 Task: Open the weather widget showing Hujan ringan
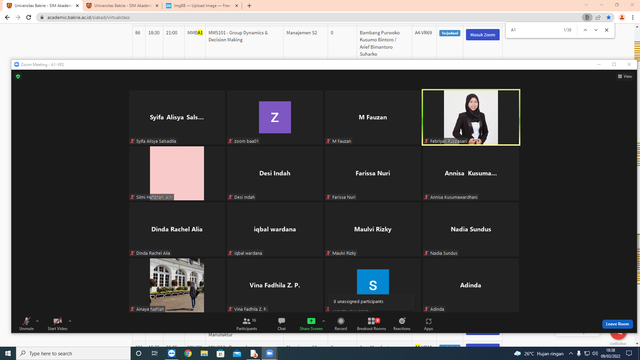(x=539, y=353)
